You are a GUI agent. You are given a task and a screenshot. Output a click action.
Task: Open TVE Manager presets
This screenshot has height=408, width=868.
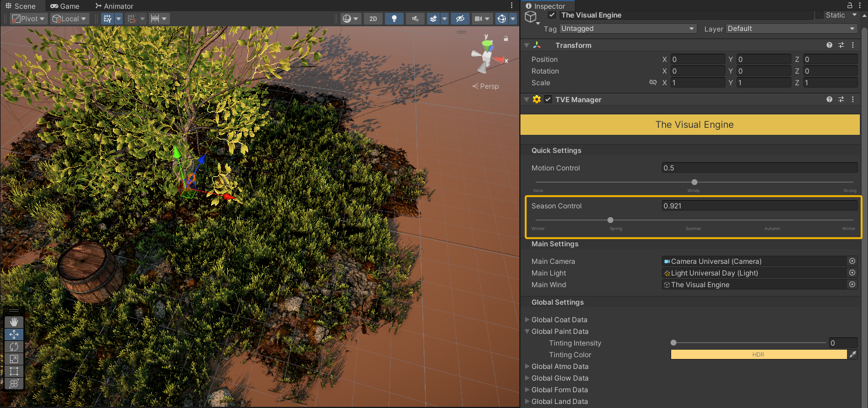842,99
